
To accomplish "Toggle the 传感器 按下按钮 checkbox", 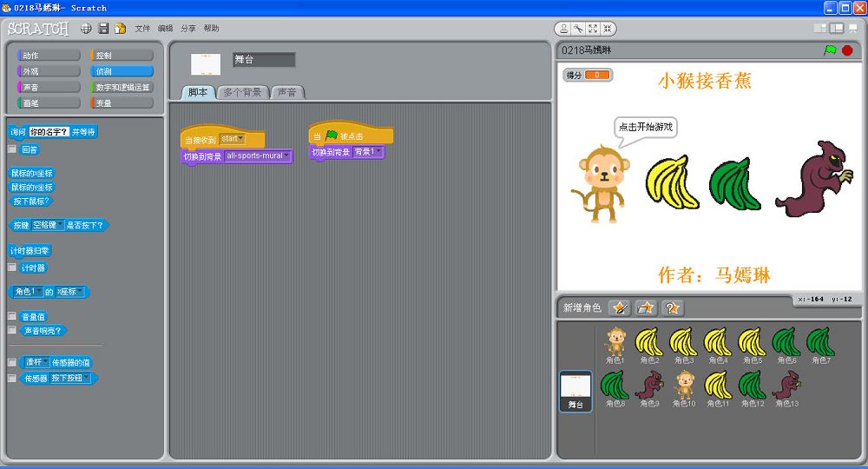I will (12, 378).
